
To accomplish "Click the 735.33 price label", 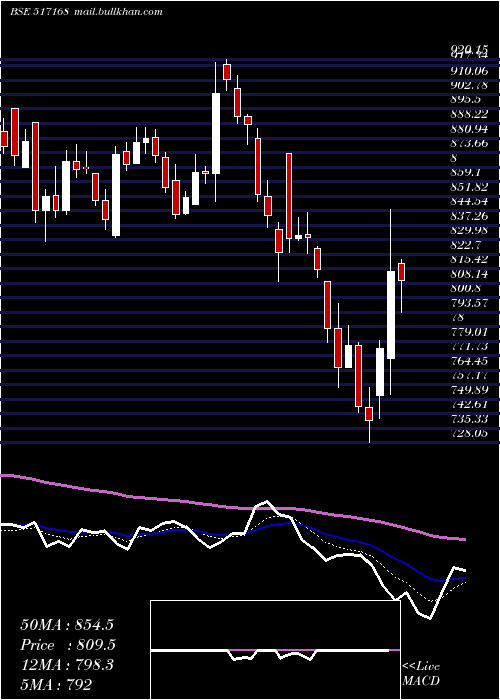I will [469, 418].
